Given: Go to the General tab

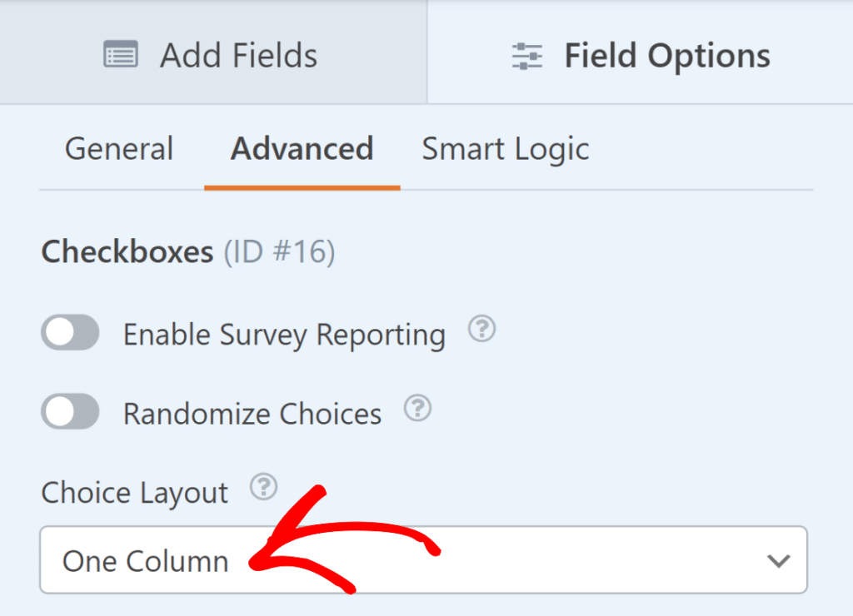Looking at the screenshot, I should pos(118,148).
